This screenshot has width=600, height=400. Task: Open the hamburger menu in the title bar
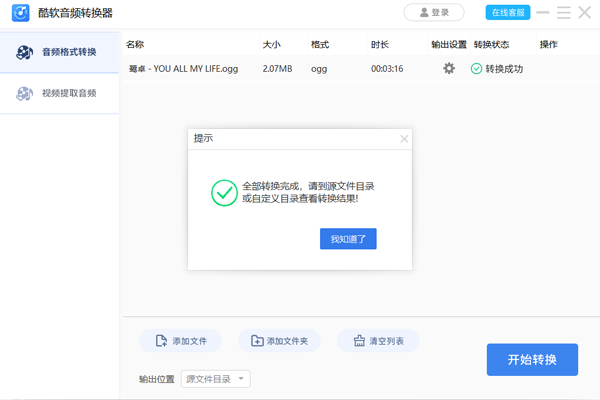click(564, 13)
